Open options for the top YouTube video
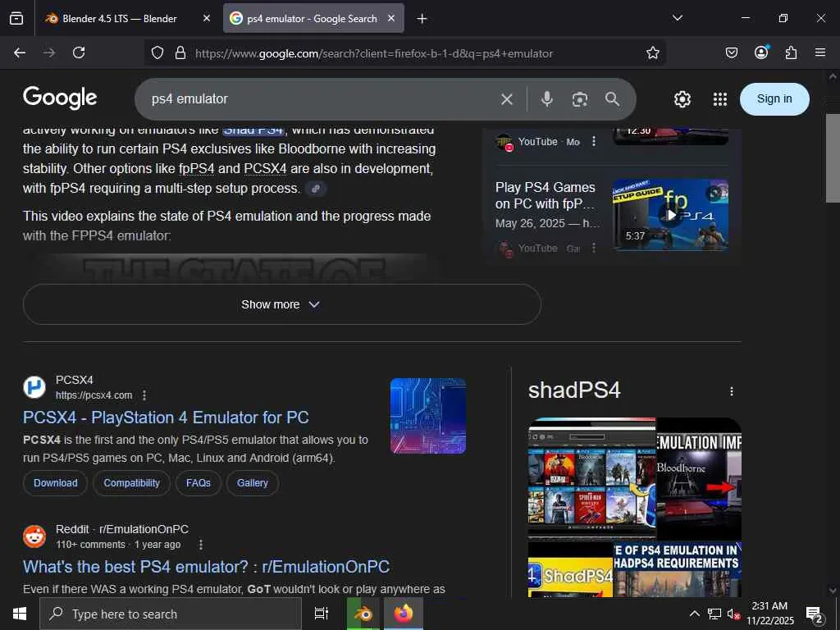This screenshot has width=840, height=630. 594,141
